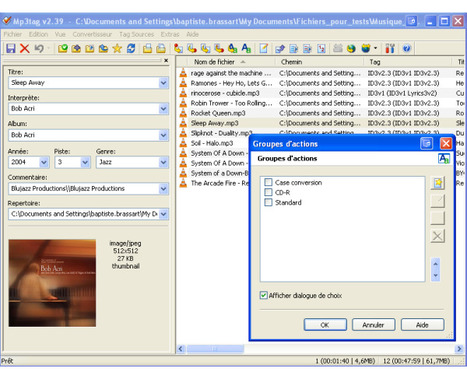467x379 pixels.
Task: Close the tag panel with small x
Action: 166,61
